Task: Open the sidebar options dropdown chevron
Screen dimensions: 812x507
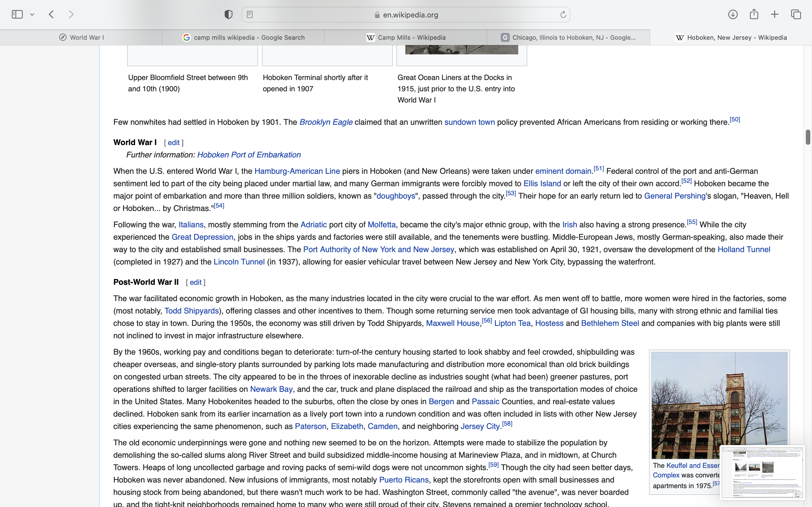Action: [x=32, y=14]
